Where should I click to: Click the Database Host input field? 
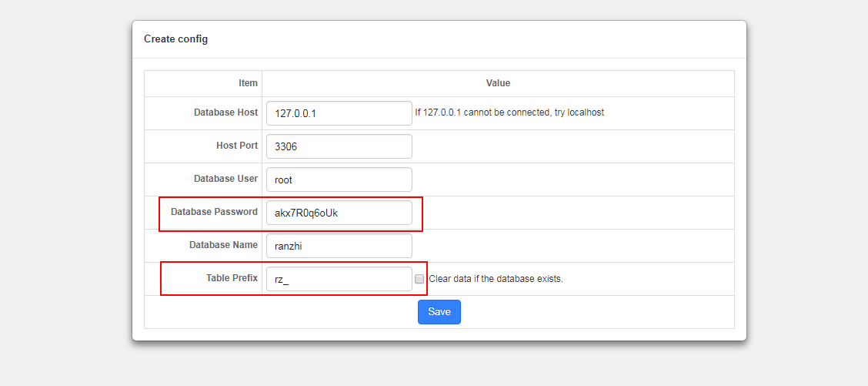(x=339, y=113)
